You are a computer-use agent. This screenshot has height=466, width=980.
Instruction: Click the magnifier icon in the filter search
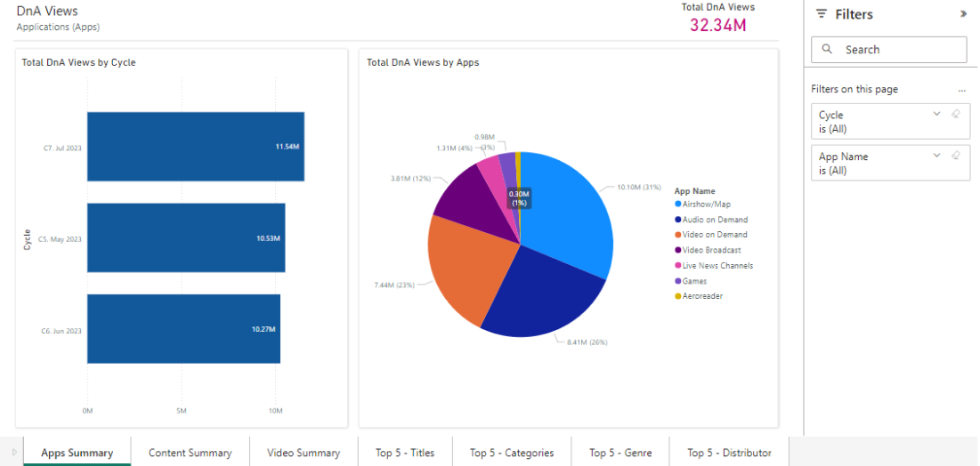tap(828, 50)
